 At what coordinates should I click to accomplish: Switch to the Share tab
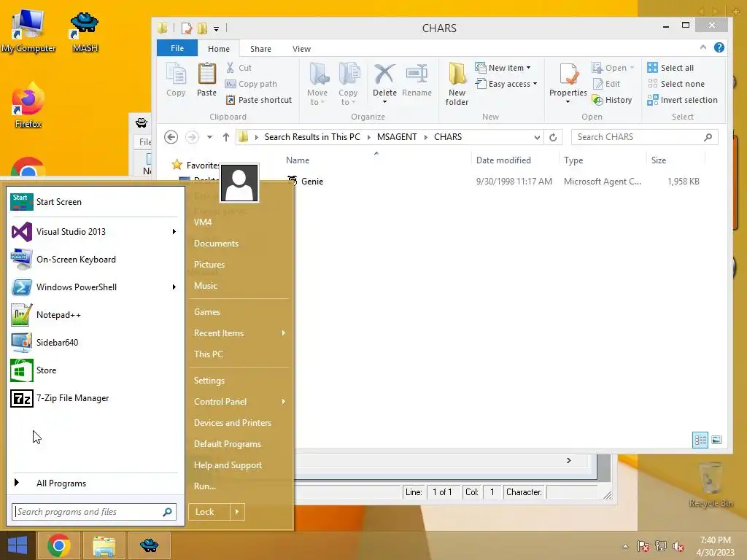(260, 49)
